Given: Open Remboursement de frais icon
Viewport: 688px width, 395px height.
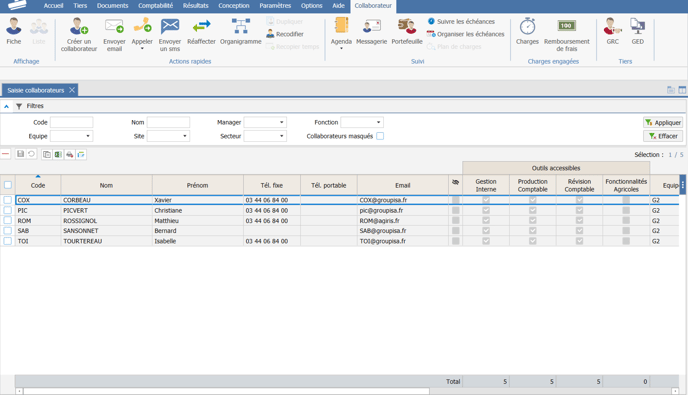Looking at the screenshot, I should 566,25.
